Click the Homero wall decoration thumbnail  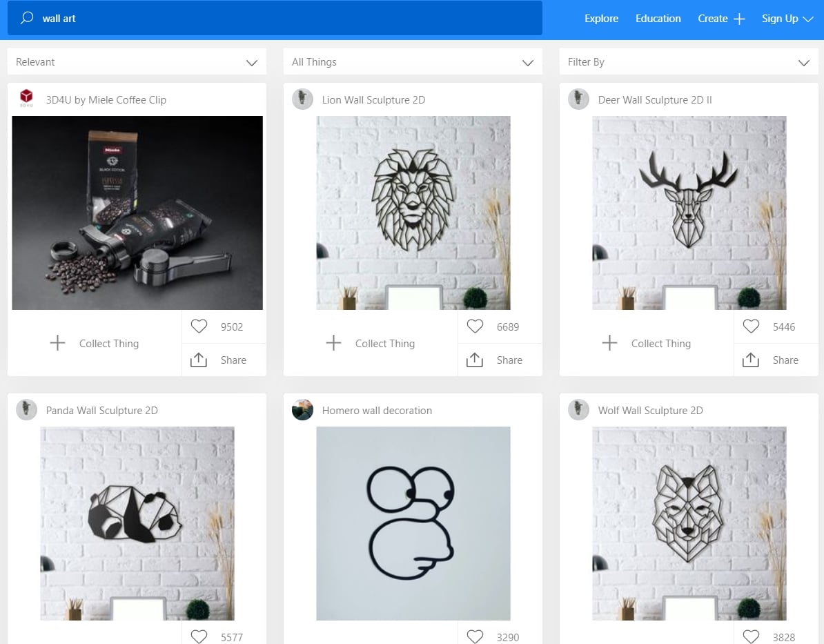point(413,523)
